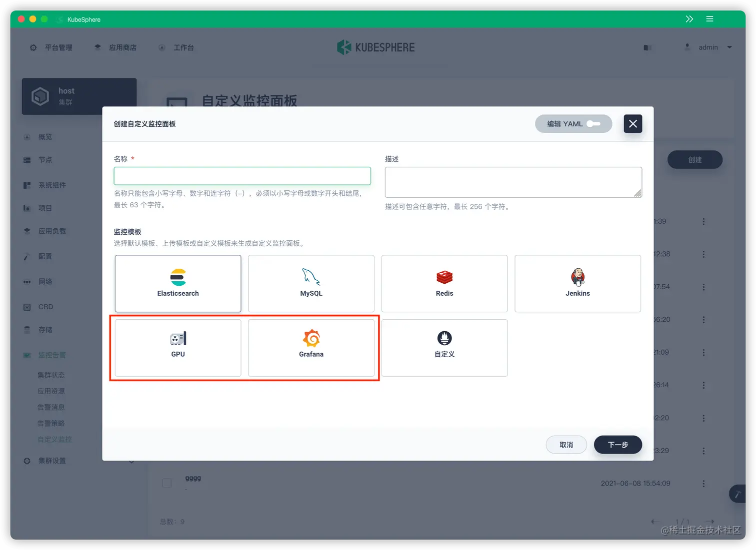The image size is (756, 550).
Task: Collapse 监控告警 monitoring section
Action: (52, 355)
